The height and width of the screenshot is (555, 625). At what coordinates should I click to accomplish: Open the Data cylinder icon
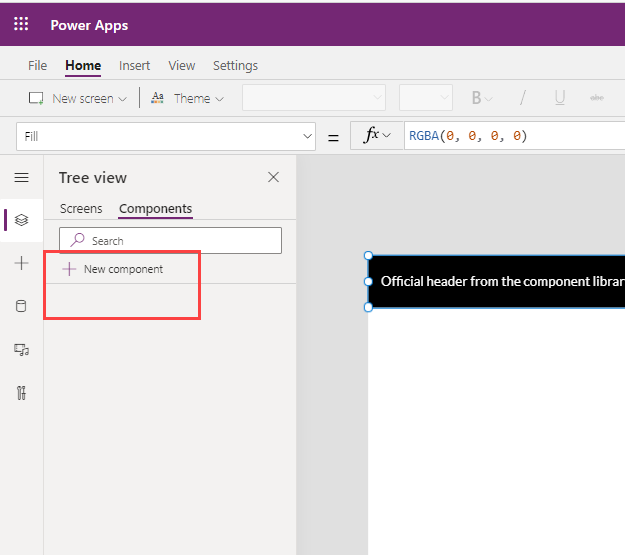click(21, 306)
